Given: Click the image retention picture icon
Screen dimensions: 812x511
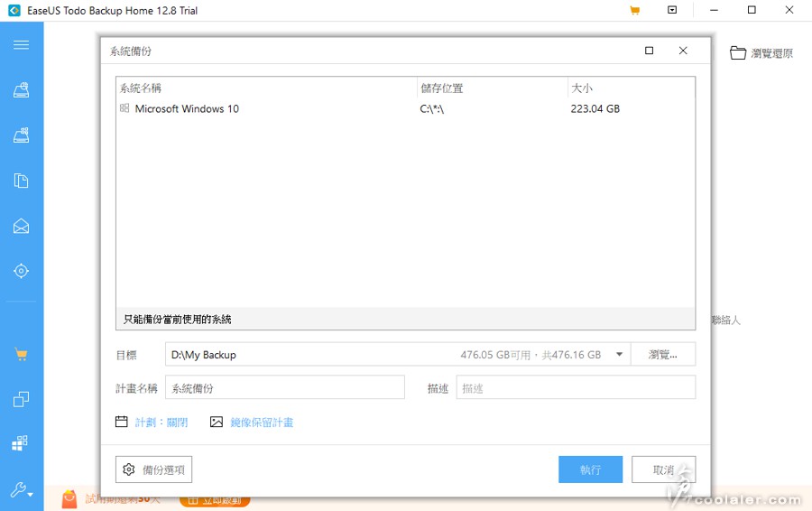Looking at the screenshot, I should [x=217, y=422].
